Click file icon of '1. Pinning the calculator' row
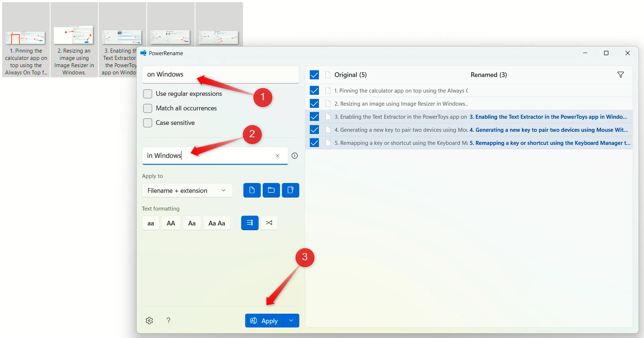Image resolution: width=644 pixels, height=338 pixels. (328, 91)
